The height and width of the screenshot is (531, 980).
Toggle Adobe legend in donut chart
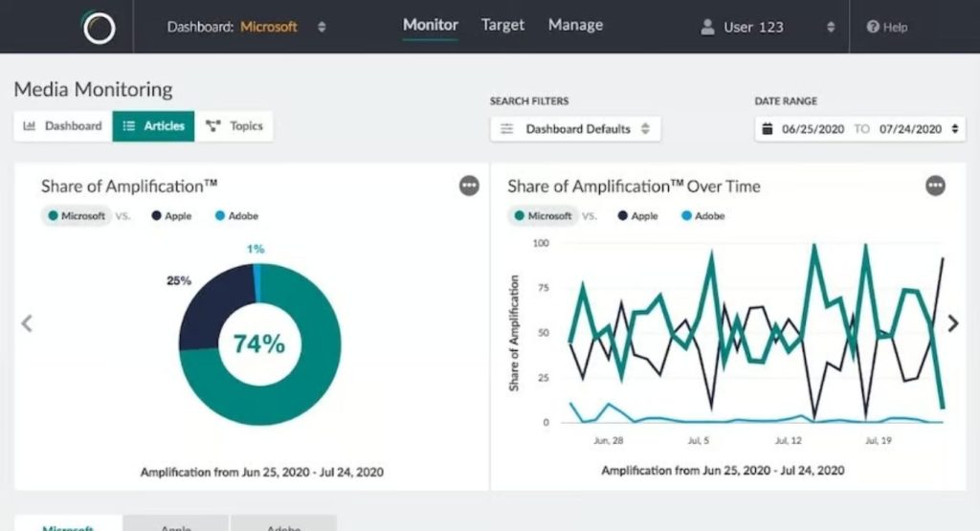(235, 216)
